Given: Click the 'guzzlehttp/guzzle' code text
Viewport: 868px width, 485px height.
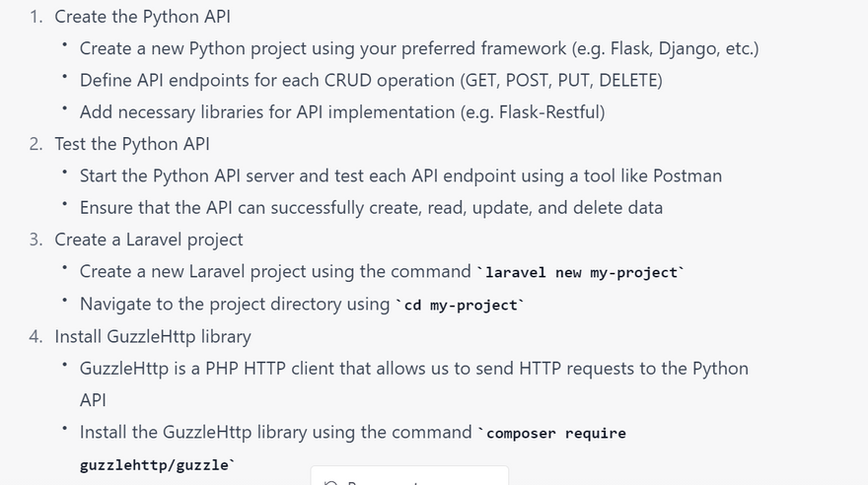Looking at the screenshot, I should [155, 464].
